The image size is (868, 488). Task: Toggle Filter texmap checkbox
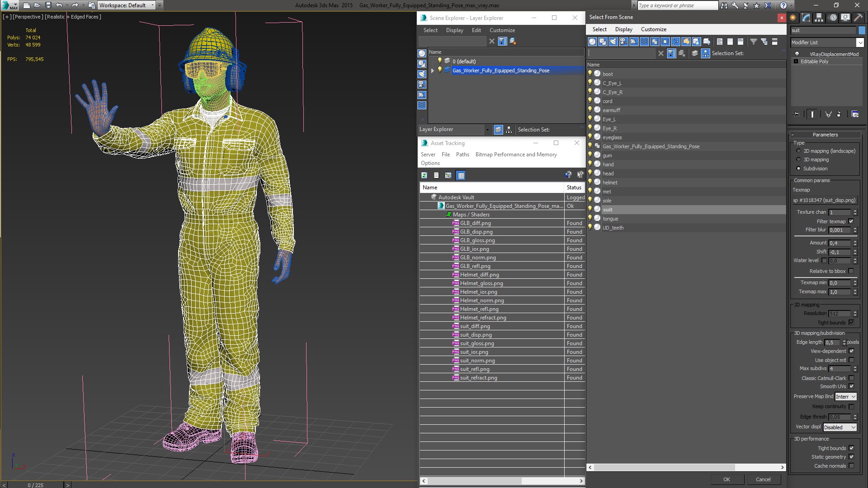[851, 221]
